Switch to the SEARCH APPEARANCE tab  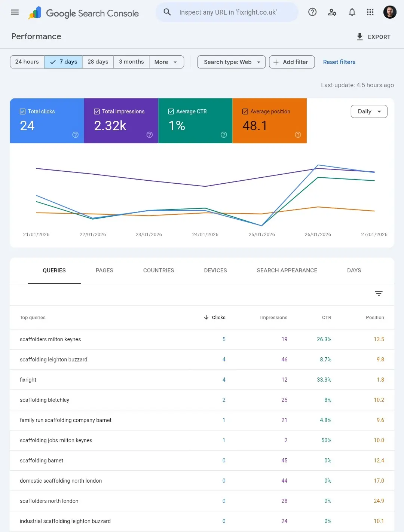coord(287,270)
